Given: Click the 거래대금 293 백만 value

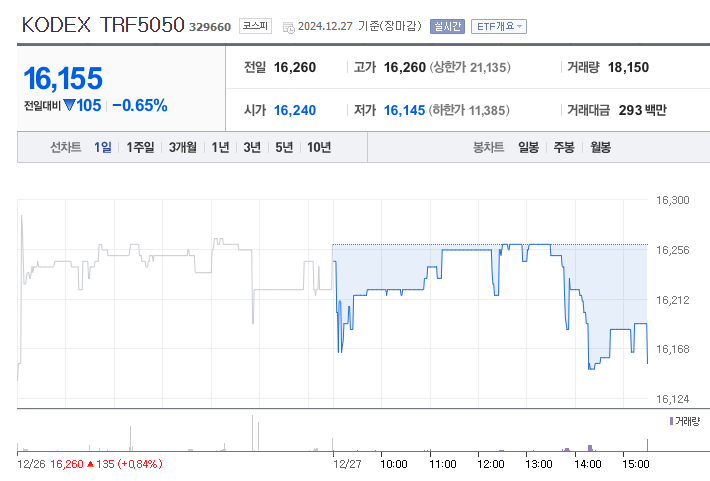Looking at the screenshot, I should (643, 110).
